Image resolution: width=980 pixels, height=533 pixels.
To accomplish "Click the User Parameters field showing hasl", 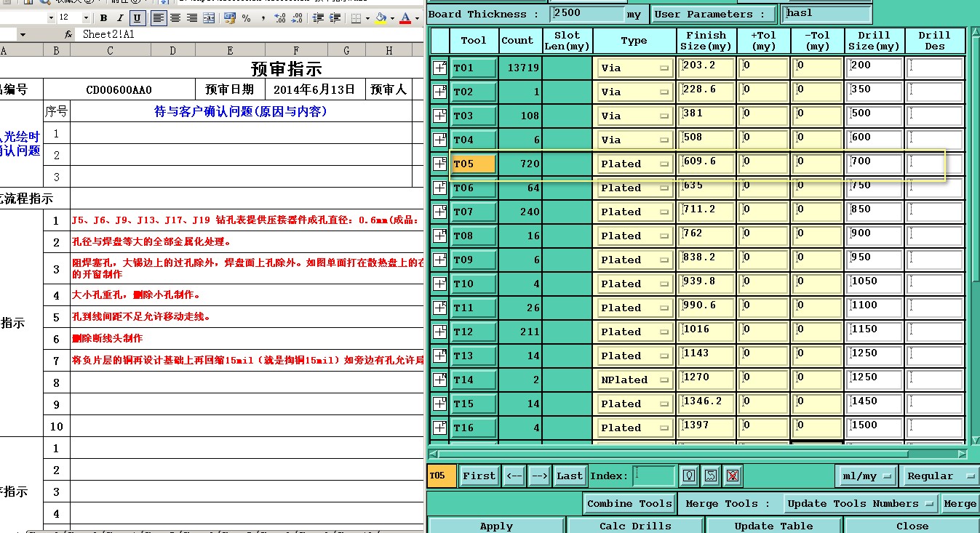I will [827, 13].
